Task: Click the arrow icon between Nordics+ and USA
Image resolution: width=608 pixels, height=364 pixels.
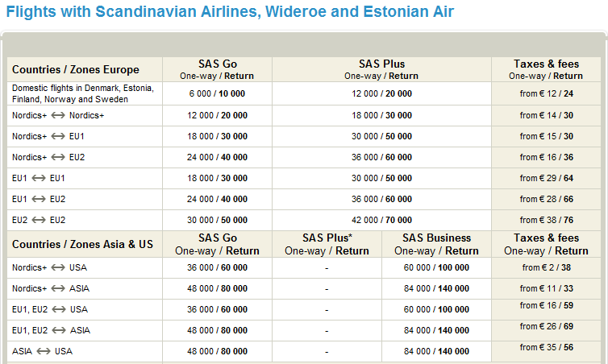Action: (57, 267)
